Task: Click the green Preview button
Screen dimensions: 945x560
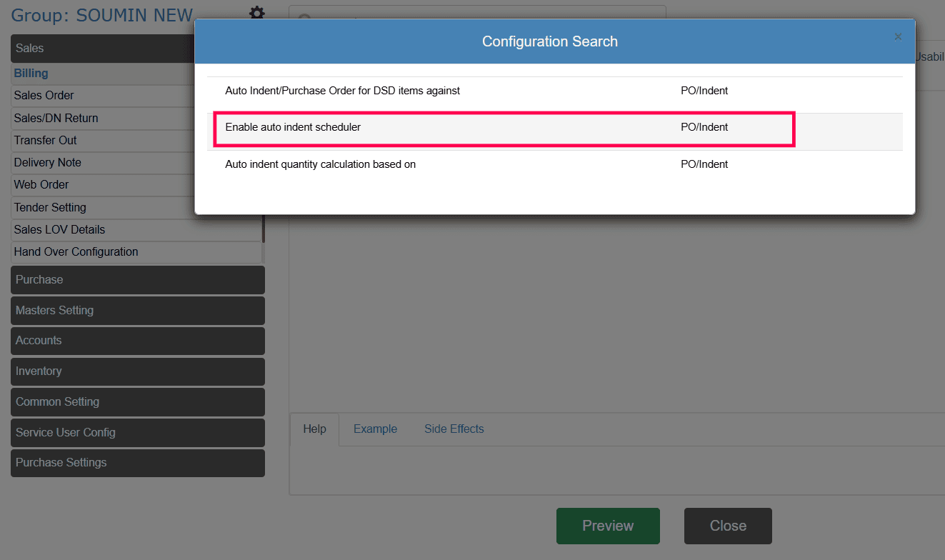Action: [x=608, y=526]
